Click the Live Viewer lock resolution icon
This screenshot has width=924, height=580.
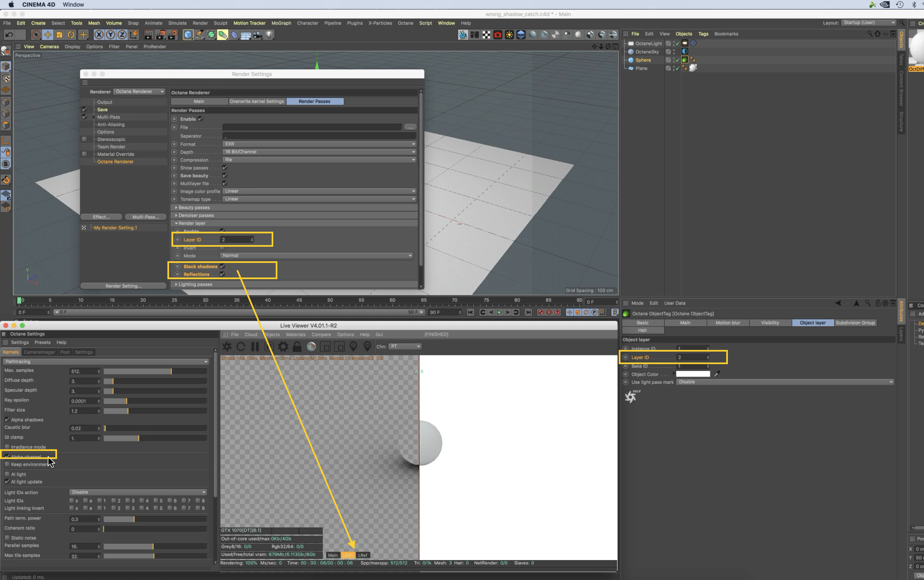point(297,347)
